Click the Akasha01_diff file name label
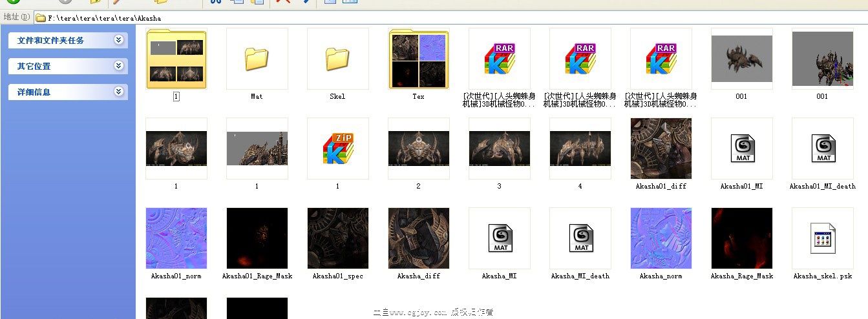This screenshot has height=319, width=868. [x=661, y=186]
